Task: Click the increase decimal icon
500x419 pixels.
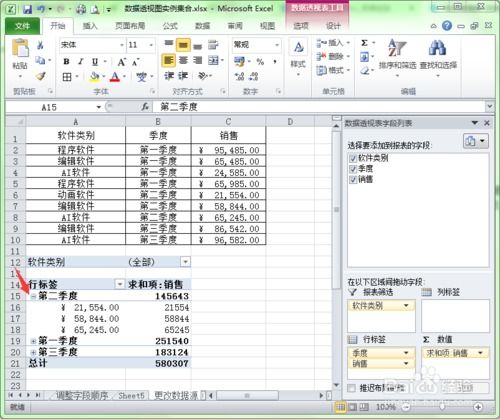Action: (x=239, y=77)
